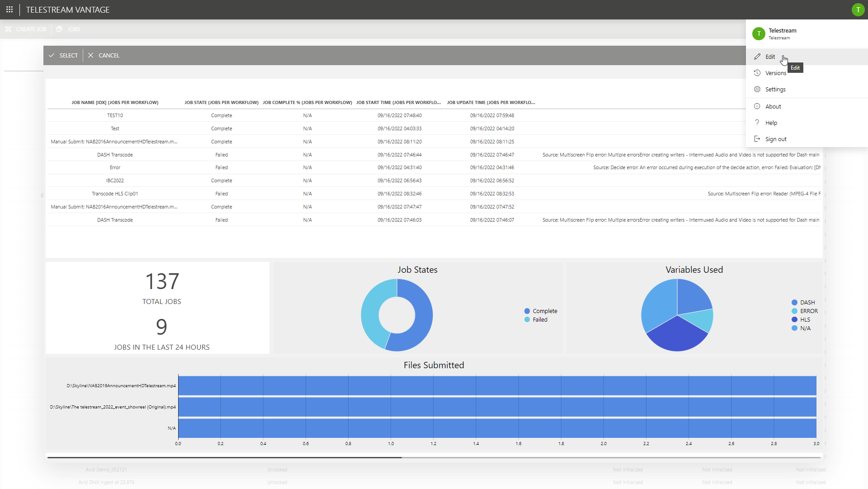Choose Edit from the user menu

pos(807,57)
